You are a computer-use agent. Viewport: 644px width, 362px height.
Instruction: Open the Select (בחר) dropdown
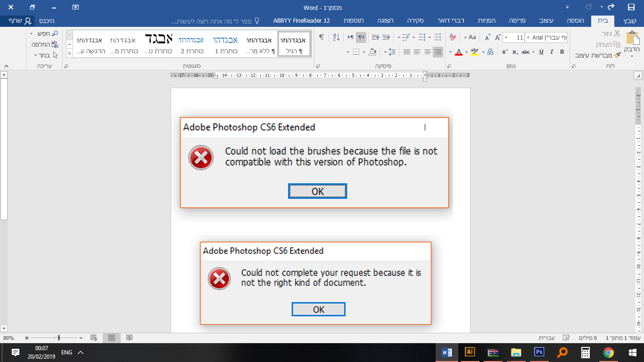(x=45, y=55)
